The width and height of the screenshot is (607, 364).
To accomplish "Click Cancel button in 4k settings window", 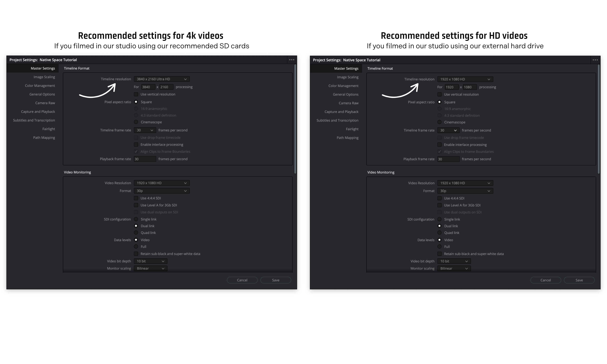I will 242,280.
